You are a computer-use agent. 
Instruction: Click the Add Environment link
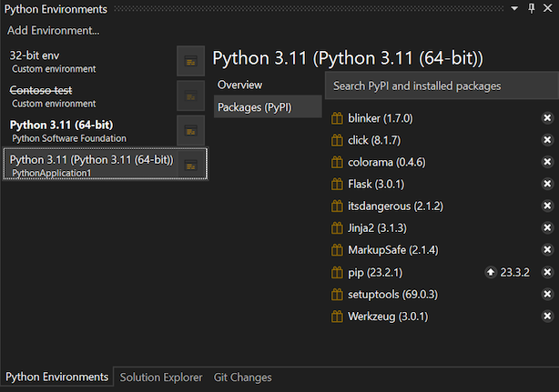point(53,31)
